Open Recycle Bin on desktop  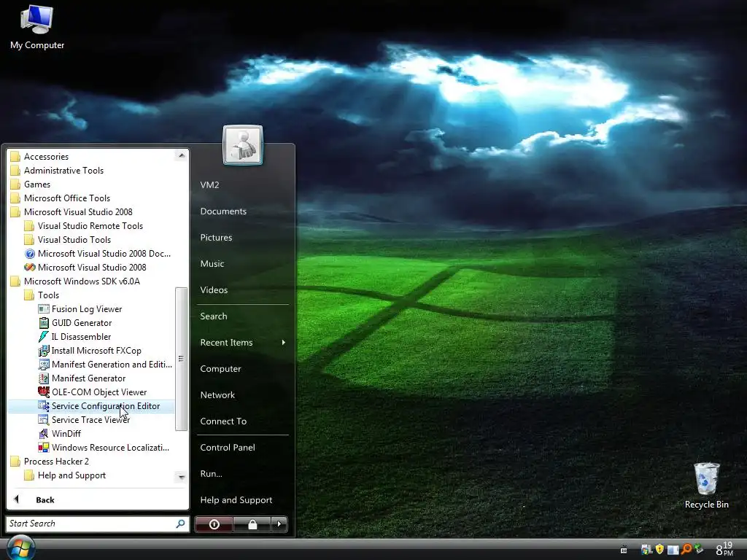tap(706, 486)
